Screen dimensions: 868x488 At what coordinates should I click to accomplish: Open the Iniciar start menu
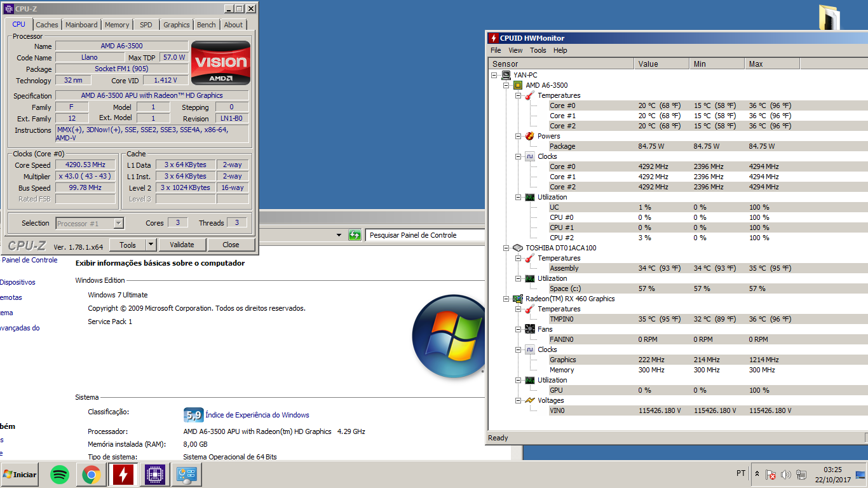(19, 474)
